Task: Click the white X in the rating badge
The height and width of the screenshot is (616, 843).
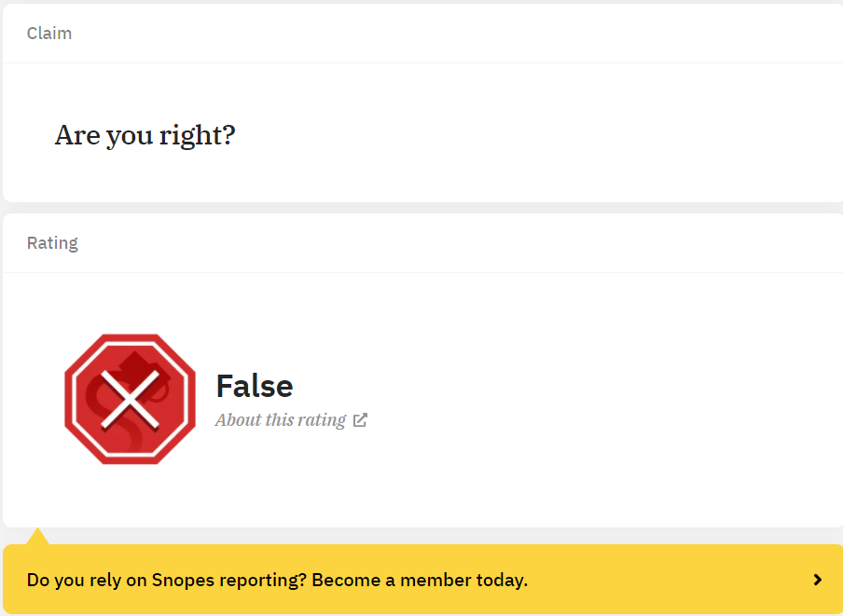Action: [x=131, y=399]
